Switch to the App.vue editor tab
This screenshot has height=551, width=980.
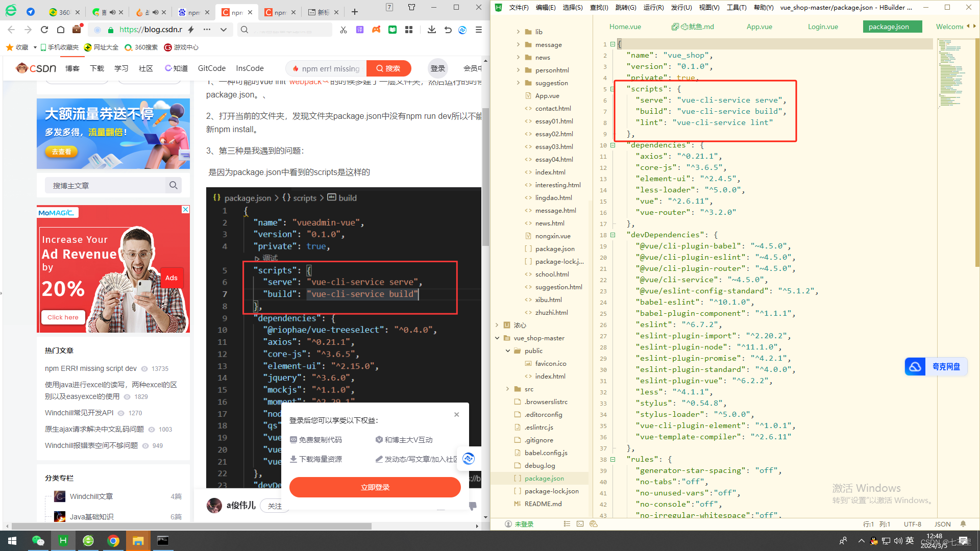[x=759, y=27]
